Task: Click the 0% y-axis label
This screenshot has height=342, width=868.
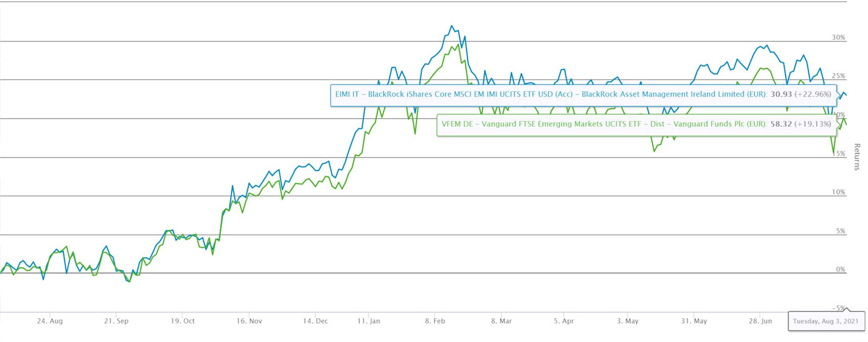Action: 841,270
